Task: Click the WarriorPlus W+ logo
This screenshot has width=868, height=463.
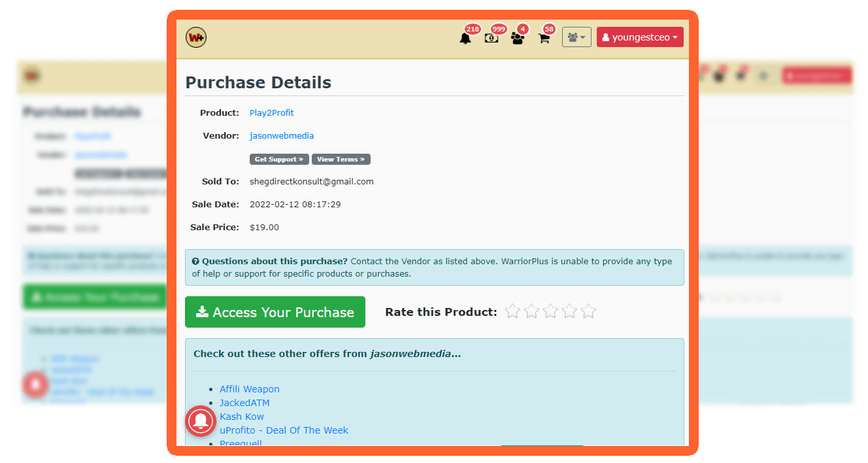Action: [196, 37]
